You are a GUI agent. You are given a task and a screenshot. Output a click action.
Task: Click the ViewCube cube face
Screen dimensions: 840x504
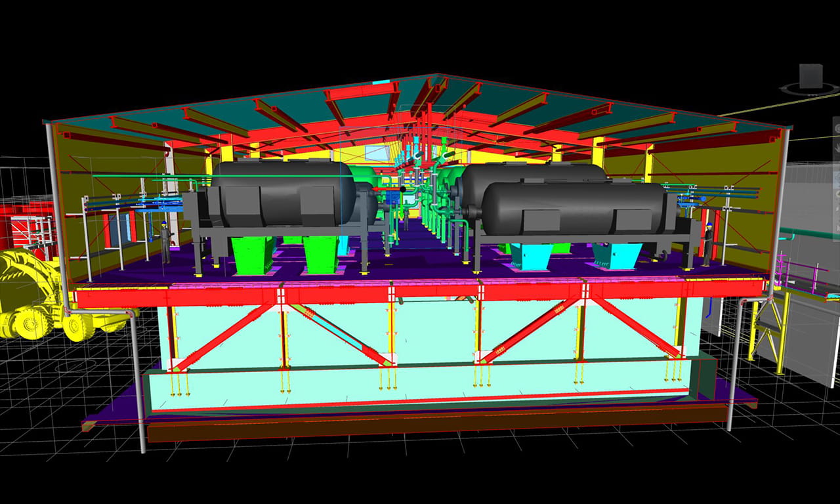coord(811,75)
